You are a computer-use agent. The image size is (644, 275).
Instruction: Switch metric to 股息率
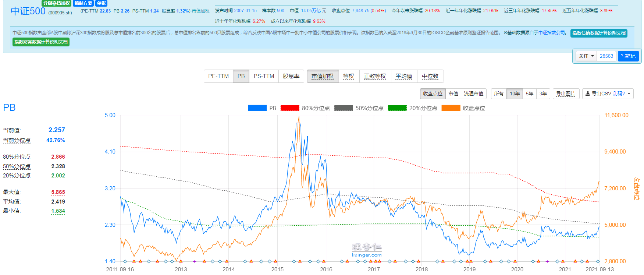coord(291,76)
